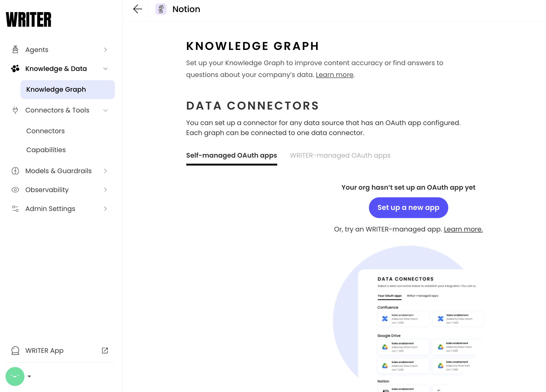The image size is (546, 392).
Task: Open the account dropdown caret
Action: [x=29, y=376]
